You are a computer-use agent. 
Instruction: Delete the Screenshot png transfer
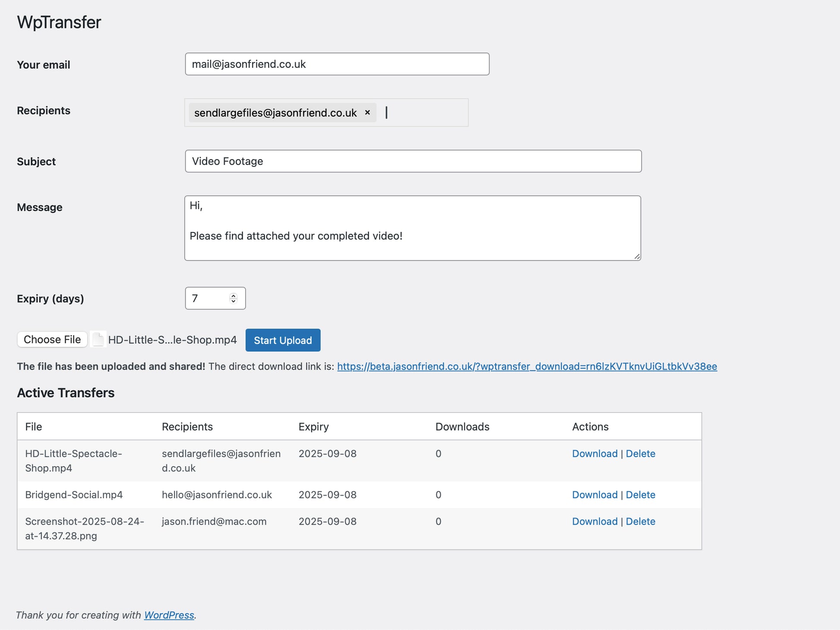tap(640, 522)
